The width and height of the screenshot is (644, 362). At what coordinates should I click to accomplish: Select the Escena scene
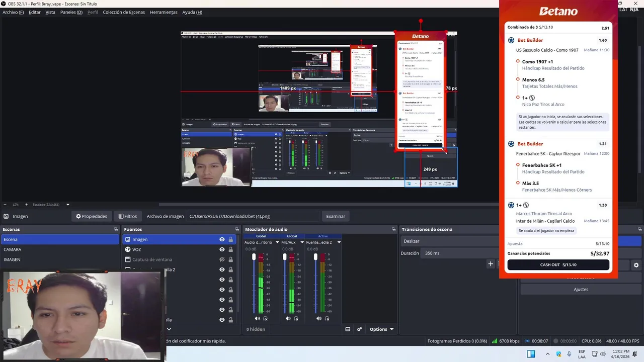coord(59,239)
